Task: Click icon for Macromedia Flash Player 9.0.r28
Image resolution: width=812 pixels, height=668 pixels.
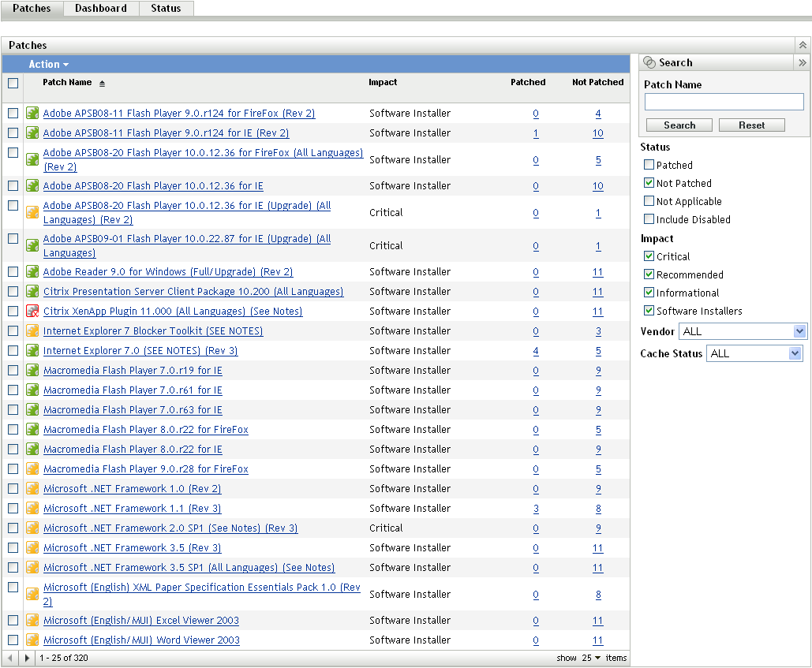Action: click(x=32, y=468)
